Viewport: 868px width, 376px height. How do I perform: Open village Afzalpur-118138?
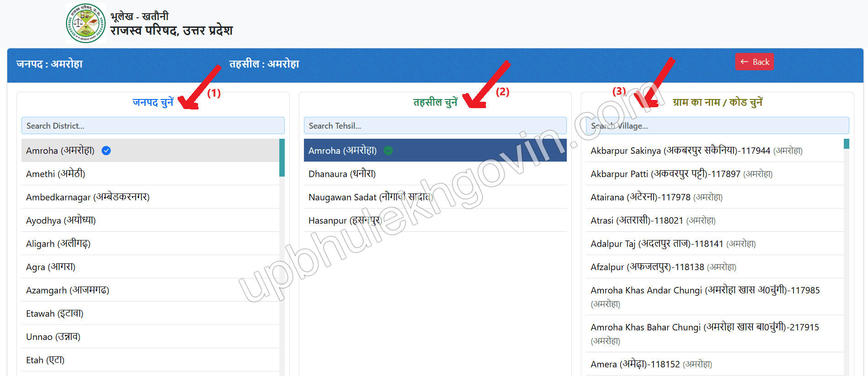tap(715, 267)
